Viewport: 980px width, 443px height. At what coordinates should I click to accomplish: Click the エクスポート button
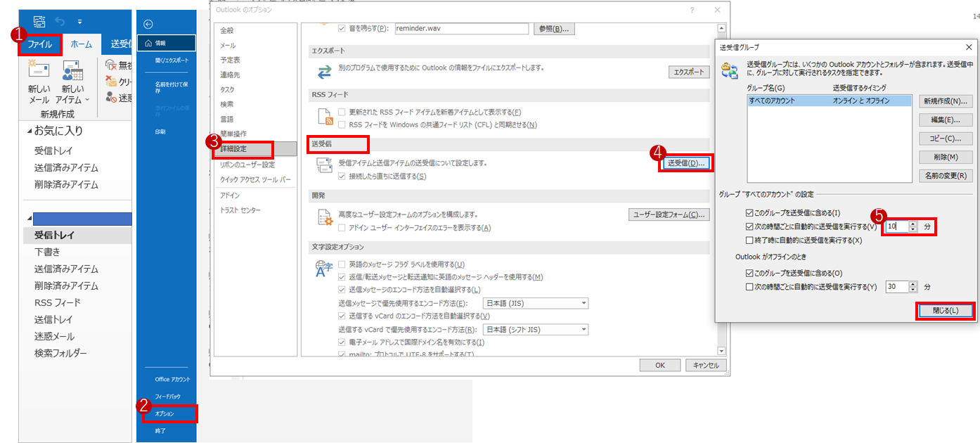click(689, 72)
